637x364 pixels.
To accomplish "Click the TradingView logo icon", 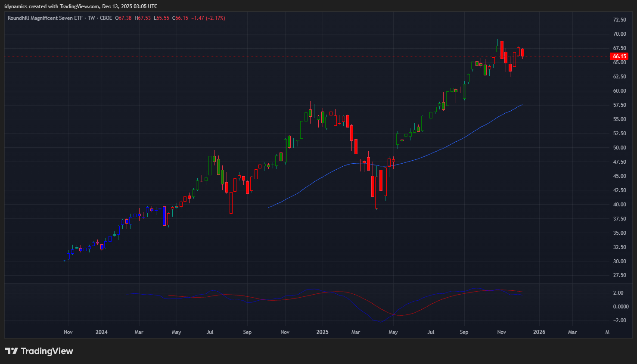I will coord(12,351).
